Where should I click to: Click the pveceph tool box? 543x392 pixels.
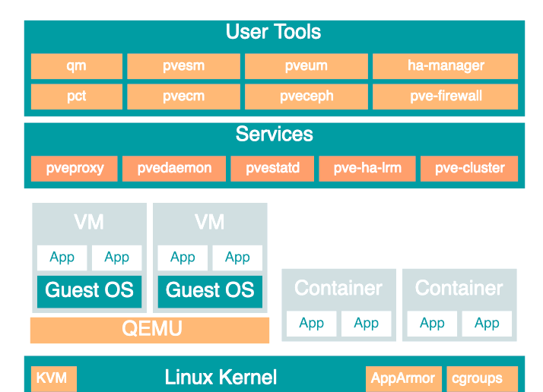pyautogui.click(x=306, y=96)
